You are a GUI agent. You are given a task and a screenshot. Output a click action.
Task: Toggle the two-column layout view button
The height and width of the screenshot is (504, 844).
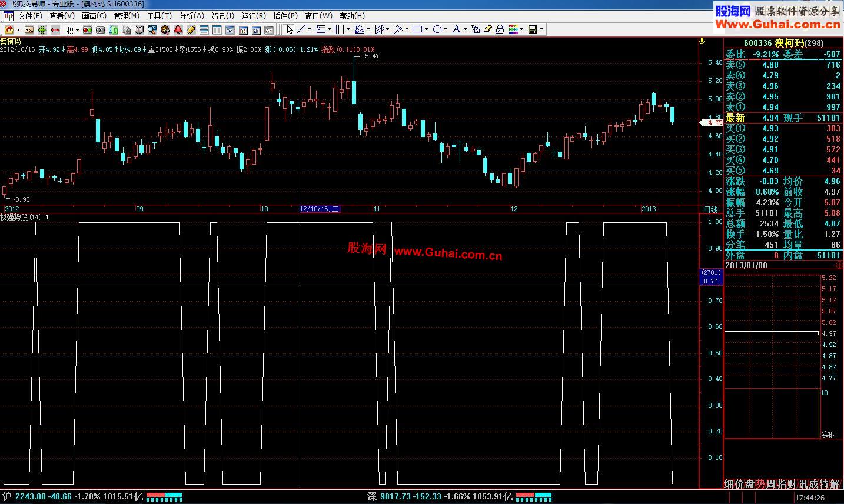point(217,30)
